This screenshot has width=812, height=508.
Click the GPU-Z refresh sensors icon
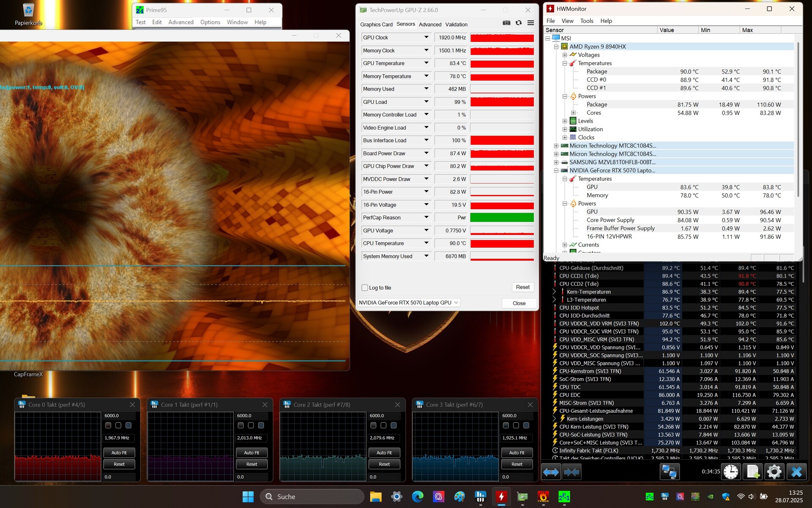tap(518, 23)
